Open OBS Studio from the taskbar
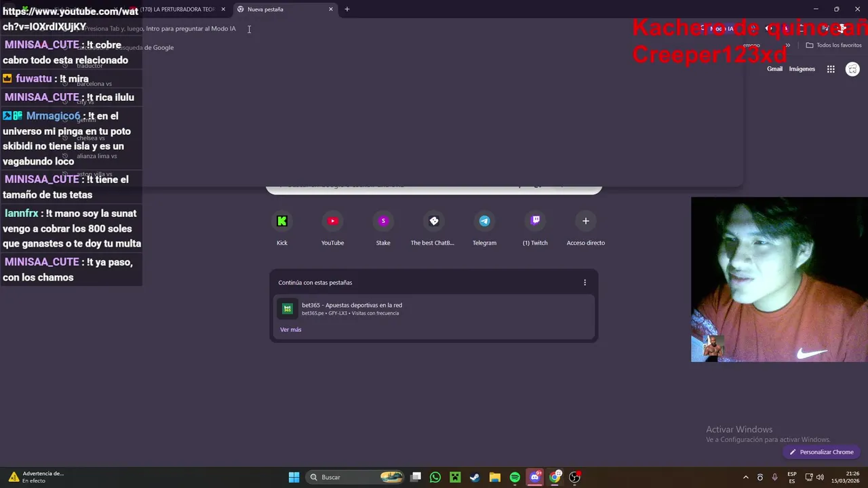This screenshot has width=868, height=488. coord(574,477)
